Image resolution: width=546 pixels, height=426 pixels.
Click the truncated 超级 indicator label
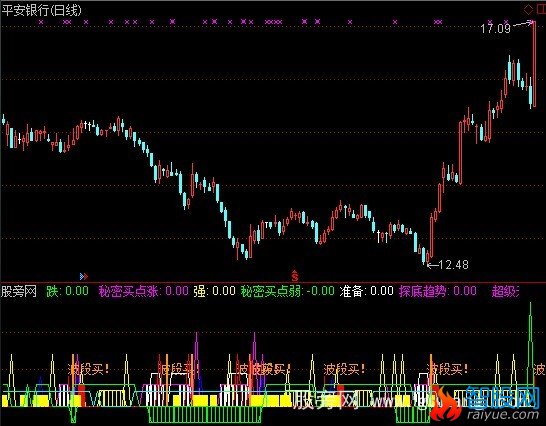coord(505,291)
